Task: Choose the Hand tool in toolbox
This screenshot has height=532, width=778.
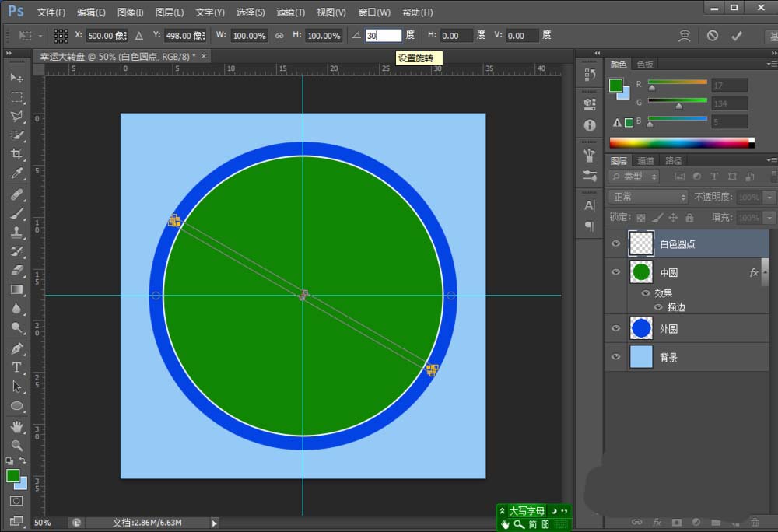Action: click(16, 426)
